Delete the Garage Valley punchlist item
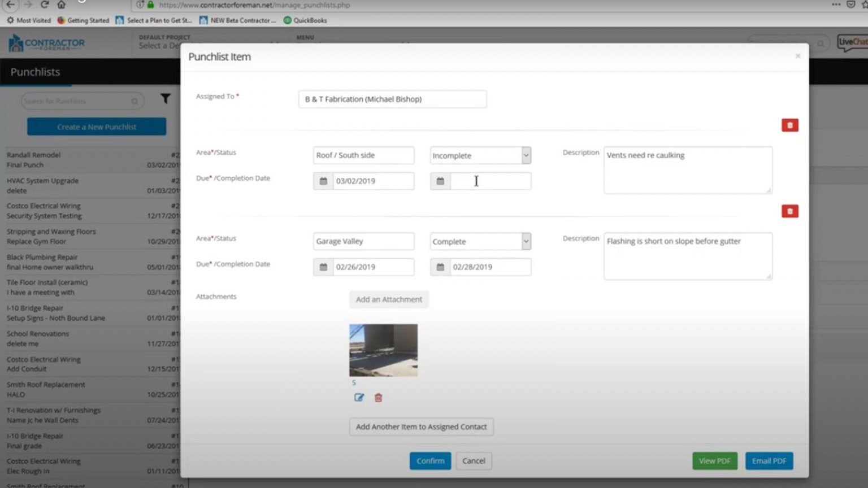This screenshot has height=488, width=868. coord(789,211)
